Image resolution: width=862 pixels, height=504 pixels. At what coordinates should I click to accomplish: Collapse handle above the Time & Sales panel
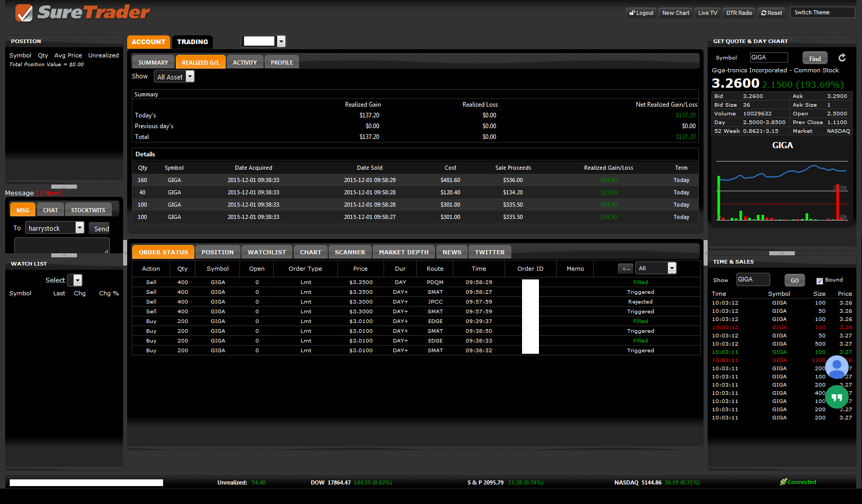point(782,253)
